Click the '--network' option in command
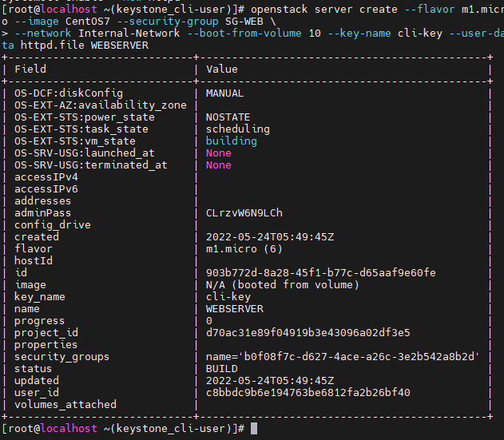Viewport: 504px width, 440px height. [43, 34]
